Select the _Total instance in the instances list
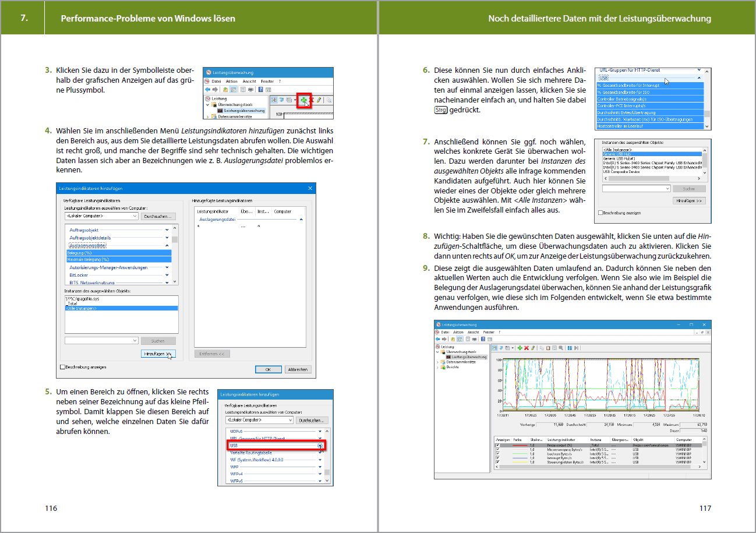 [73, 303]
